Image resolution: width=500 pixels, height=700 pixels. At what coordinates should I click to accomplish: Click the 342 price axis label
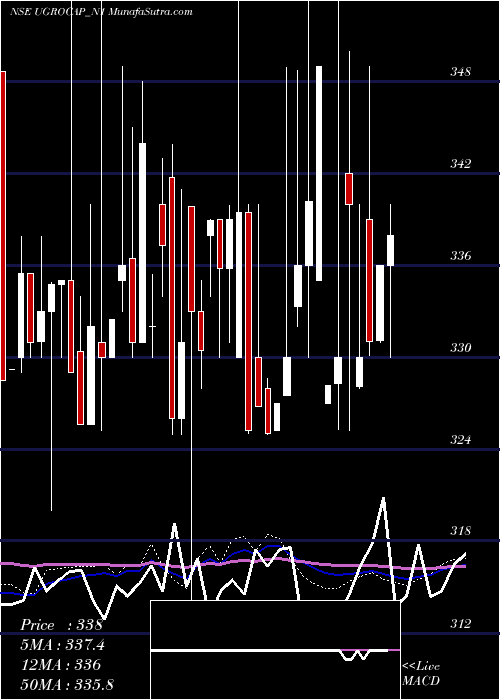pos(459,164)
